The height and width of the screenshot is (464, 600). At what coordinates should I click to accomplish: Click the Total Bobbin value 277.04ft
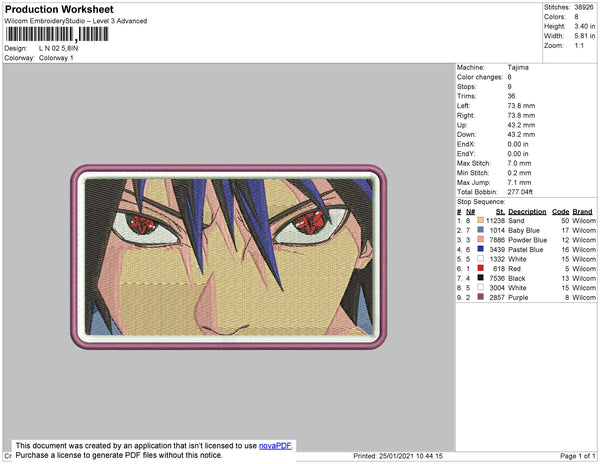click(x=520, y=192)
